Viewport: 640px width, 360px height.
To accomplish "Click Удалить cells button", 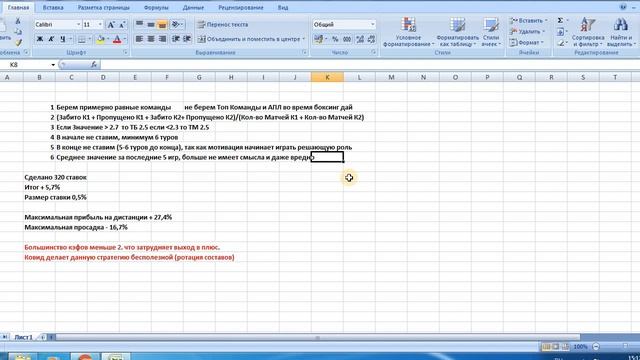I will (x=527, y=31).
